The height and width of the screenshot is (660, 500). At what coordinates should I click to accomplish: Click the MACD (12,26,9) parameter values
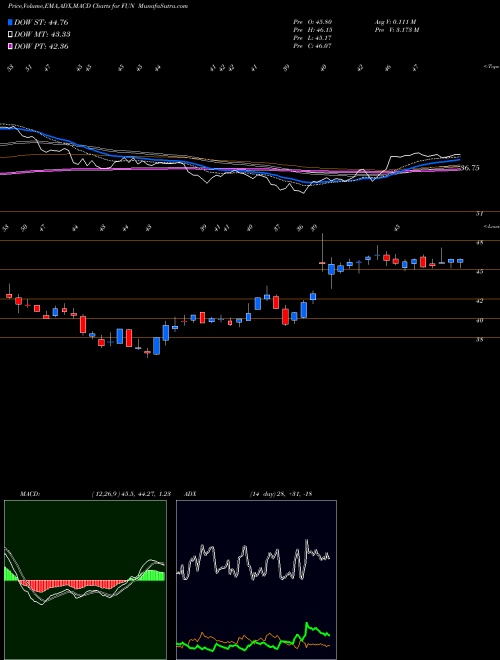pos(130,494)
